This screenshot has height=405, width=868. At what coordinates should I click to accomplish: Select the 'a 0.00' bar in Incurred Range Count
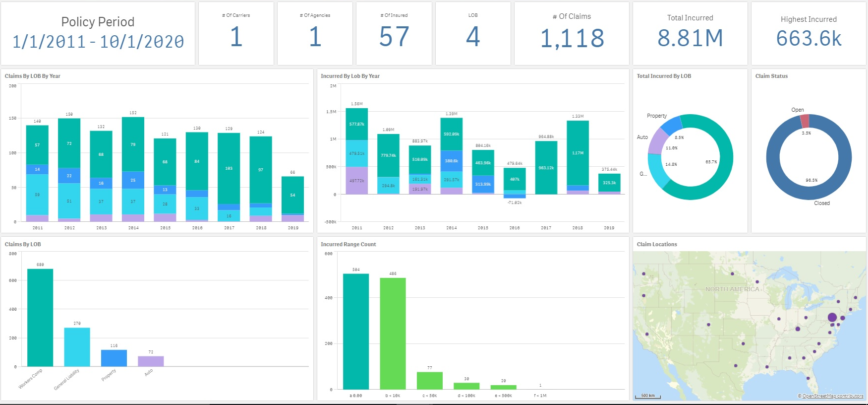pyautogui.click(x=356, y=332)
